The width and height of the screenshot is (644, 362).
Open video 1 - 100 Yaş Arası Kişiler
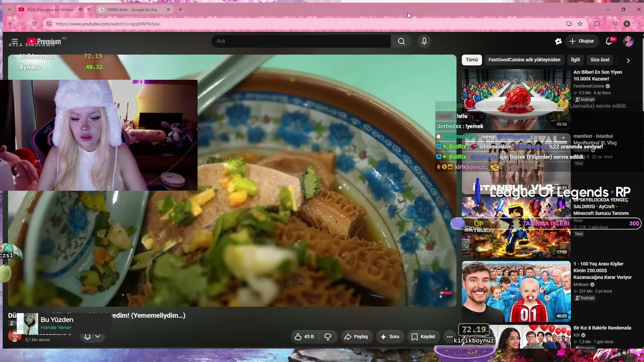pyautogui.click(x=603, y=270)
